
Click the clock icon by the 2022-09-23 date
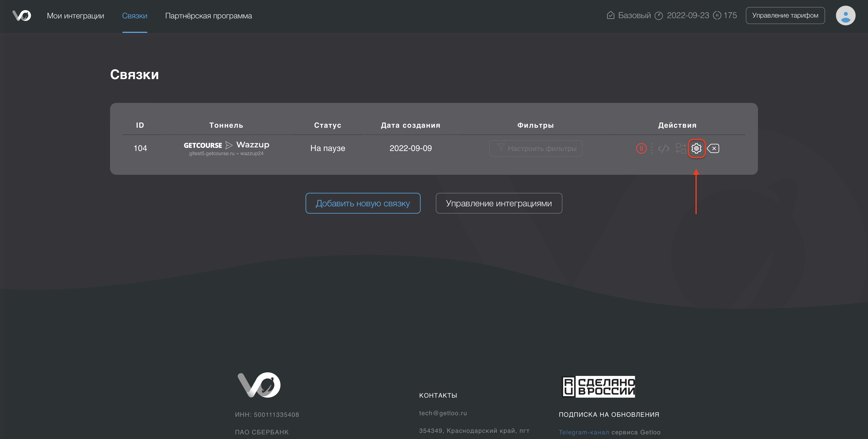[x=658, y=16]
